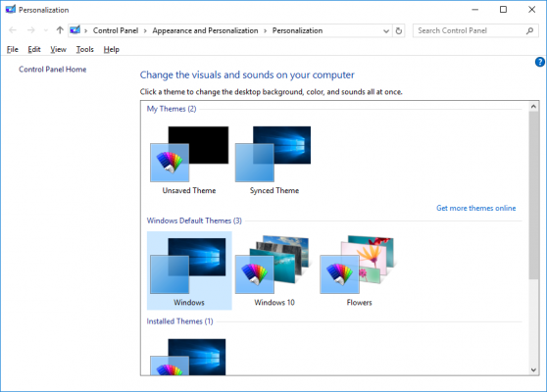Click the Forward navigation arrow
Image resolution: width=547 pixels, height=392 pixels.
pyautogui.click(x=31, y=30)
